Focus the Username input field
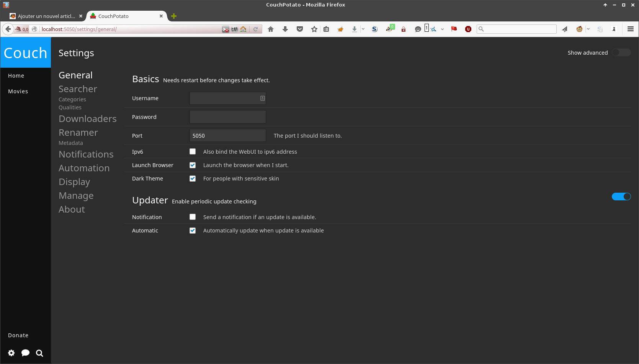639x364 pixels. pos(227,98)
